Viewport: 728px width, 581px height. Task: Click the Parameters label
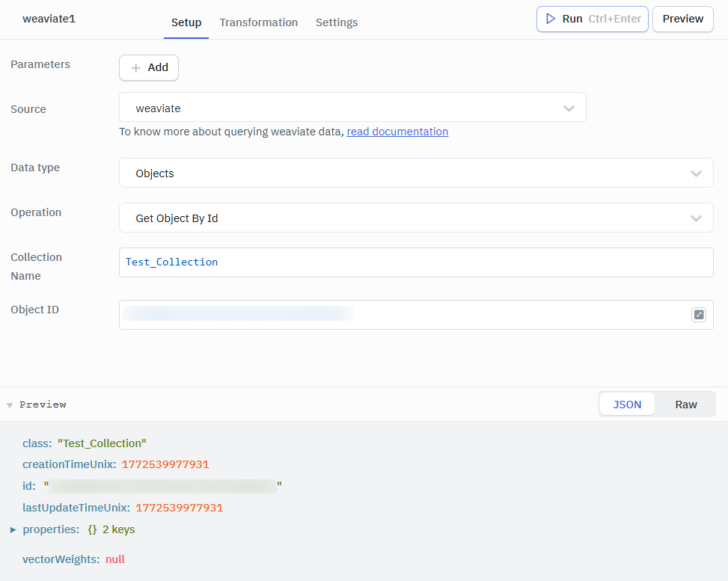click(x=40, y=64)
